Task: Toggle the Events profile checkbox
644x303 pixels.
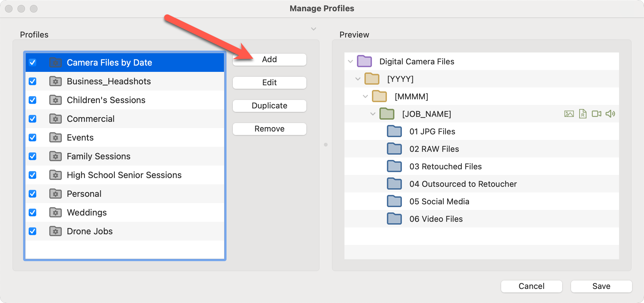Action: [x=32, y=137]
